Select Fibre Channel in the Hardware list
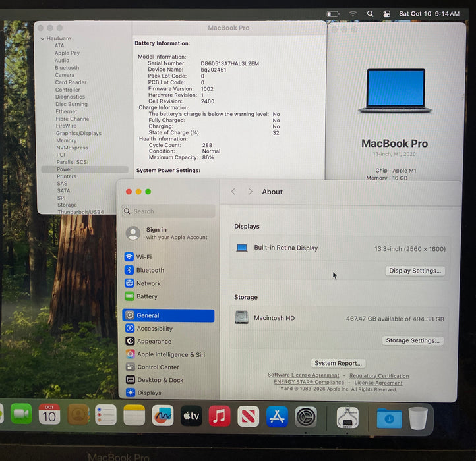The image size is (476, 461). tap(73, 119)
